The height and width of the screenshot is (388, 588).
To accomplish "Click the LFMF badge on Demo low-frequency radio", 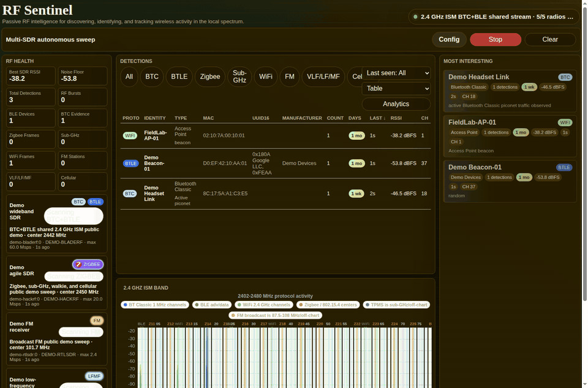I will 94,376.
